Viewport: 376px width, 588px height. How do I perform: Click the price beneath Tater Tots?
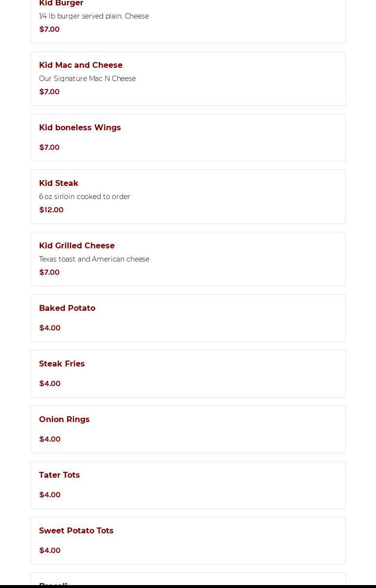coord(50,495)
